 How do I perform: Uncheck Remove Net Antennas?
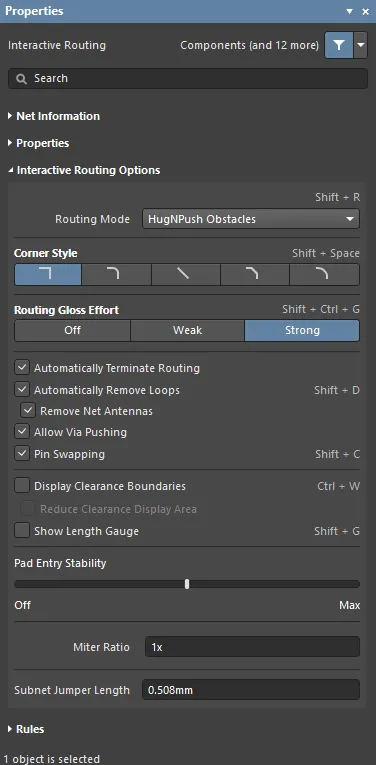(x=28, y=411)
